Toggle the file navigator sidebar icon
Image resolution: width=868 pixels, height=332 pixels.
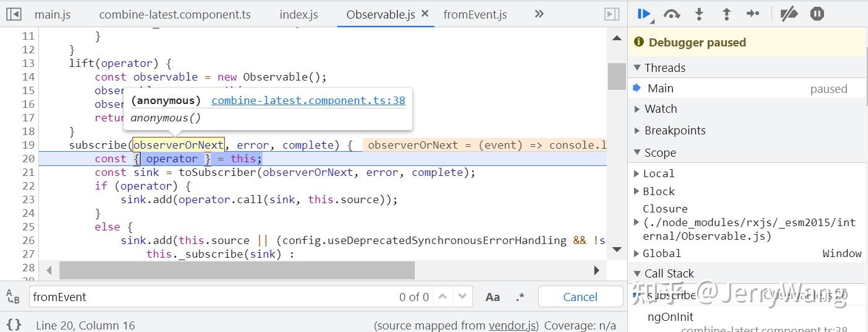(x=14, y=14)
